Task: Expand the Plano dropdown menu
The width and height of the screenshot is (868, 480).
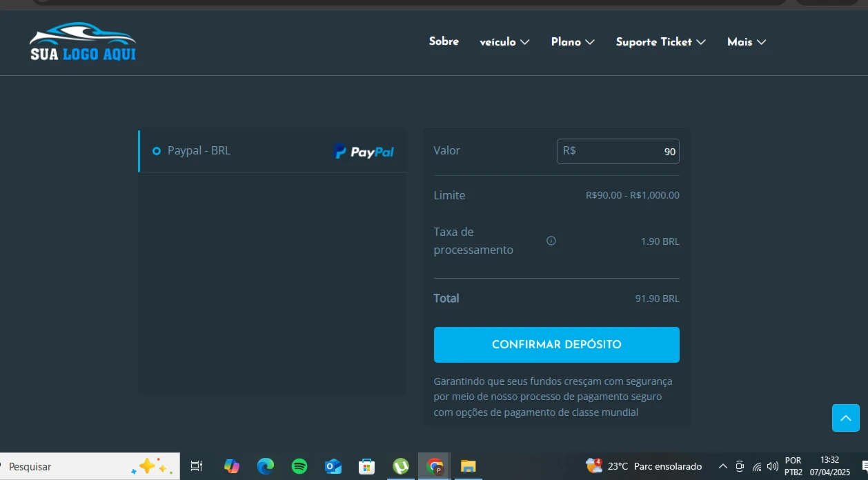Action: pos(573,42)
